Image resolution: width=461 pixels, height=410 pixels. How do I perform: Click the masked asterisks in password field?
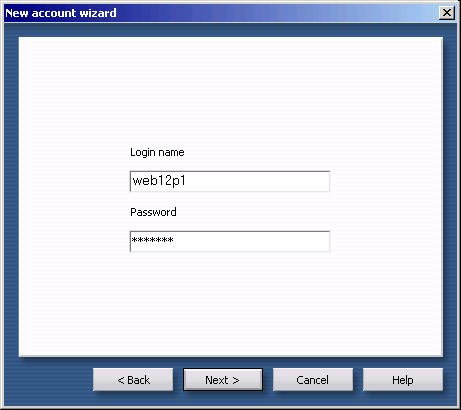(153, 240)
